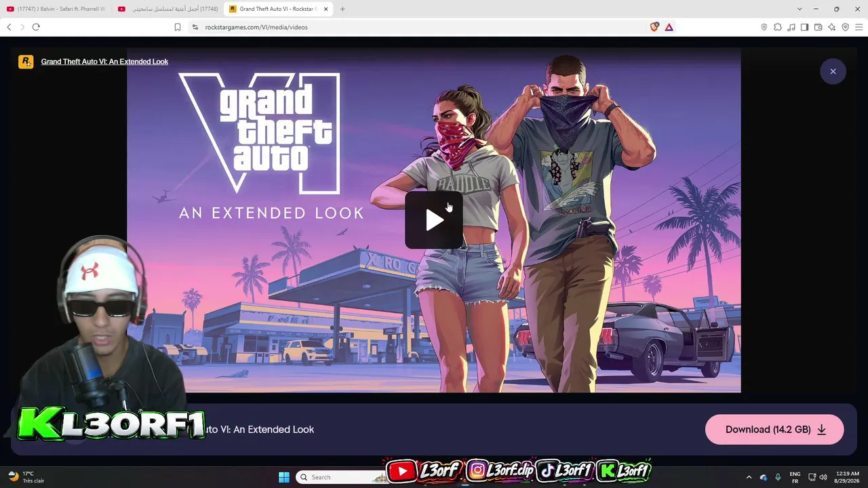
Task: Open the Leo AI sparkle icon
Action: (832, 27)
